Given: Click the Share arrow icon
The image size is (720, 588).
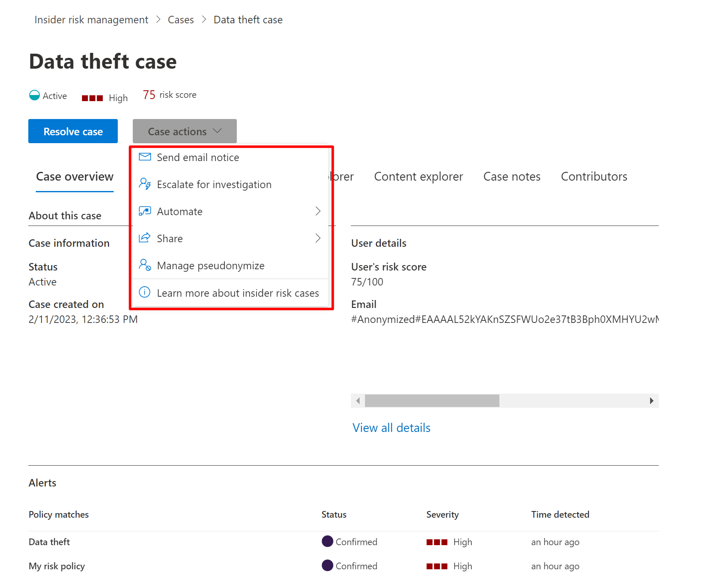Looking at the screenshot, I should click(x=144, y=238).
